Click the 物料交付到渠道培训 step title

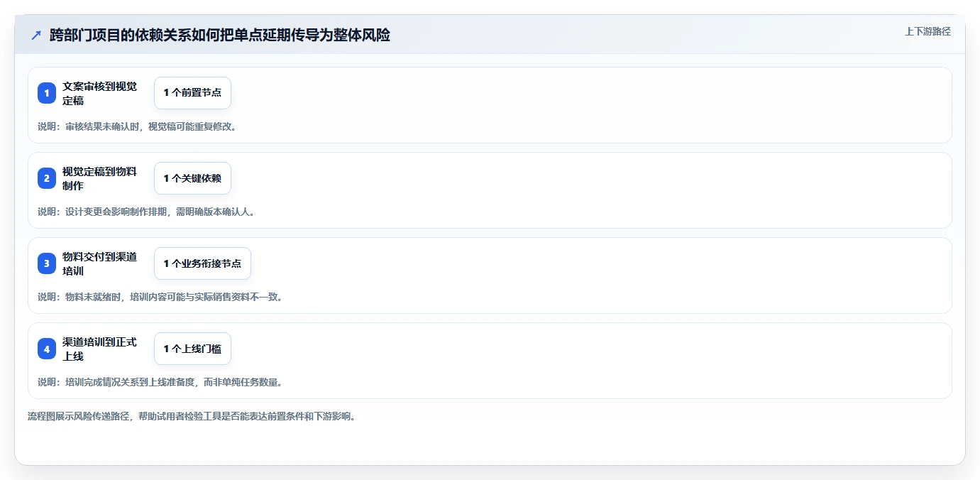point(100,263)
